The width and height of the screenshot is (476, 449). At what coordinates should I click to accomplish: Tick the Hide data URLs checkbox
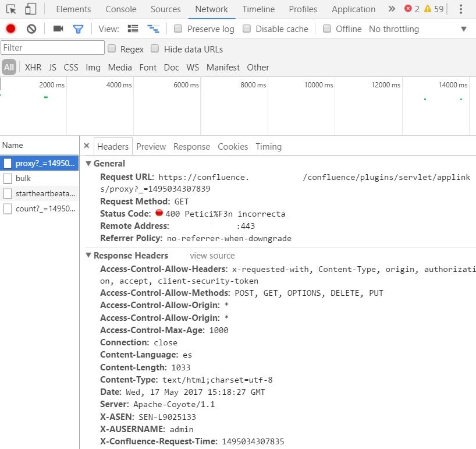[x=155, y=48]
